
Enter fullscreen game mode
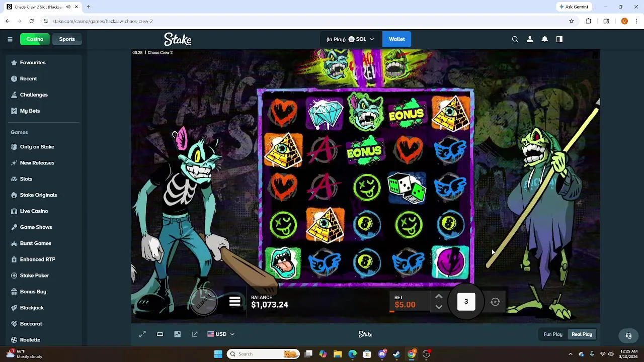[x=142, y=334]
